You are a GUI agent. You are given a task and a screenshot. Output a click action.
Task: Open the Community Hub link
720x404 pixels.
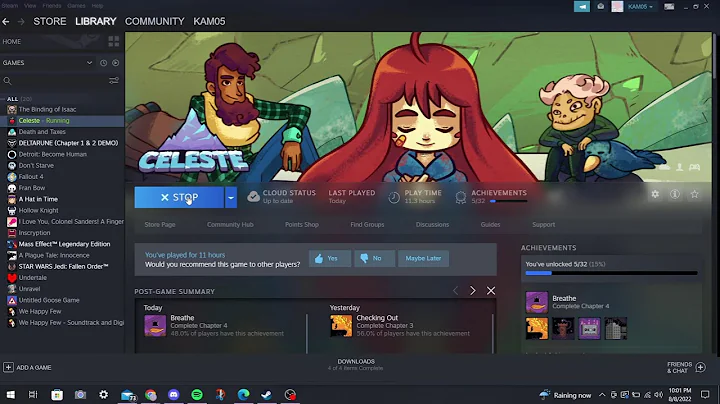click(x=230, y=224)
